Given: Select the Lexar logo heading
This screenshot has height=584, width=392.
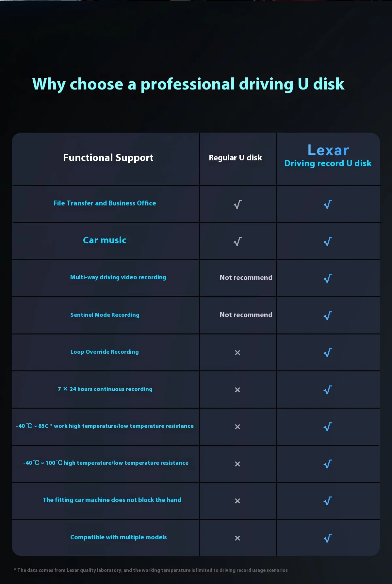Looking at the screenshot, I should click(328, 150).
